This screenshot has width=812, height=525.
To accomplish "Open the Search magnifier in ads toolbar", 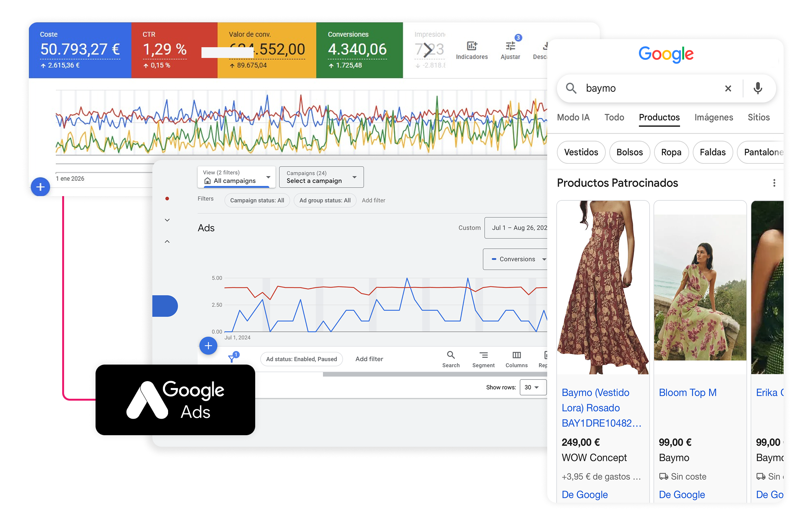I will (x=451, y=355).
